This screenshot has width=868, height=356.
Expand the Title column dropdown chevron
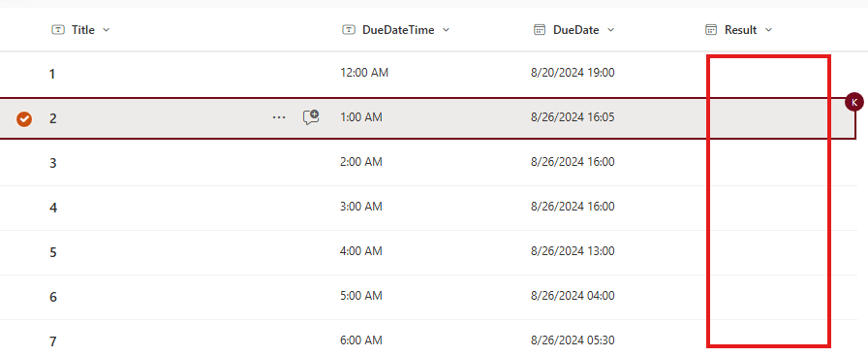[x=107, y=30]
